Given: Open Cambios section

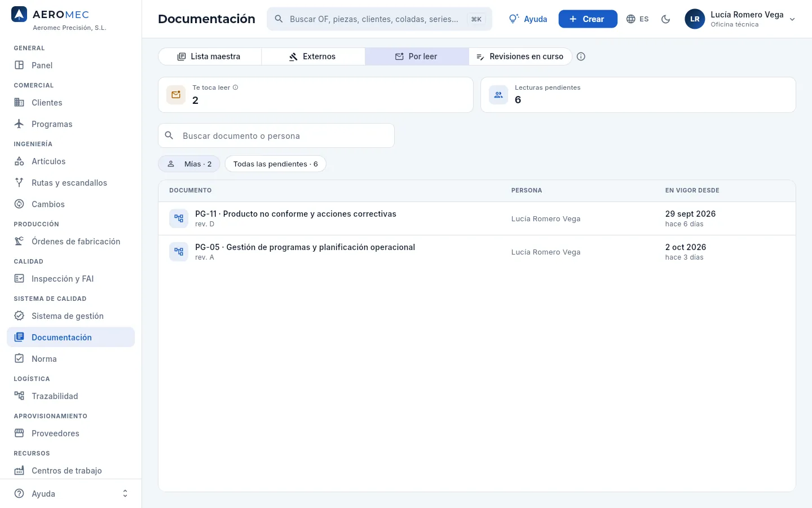Looking at the screenshot, I should (70, 204).
